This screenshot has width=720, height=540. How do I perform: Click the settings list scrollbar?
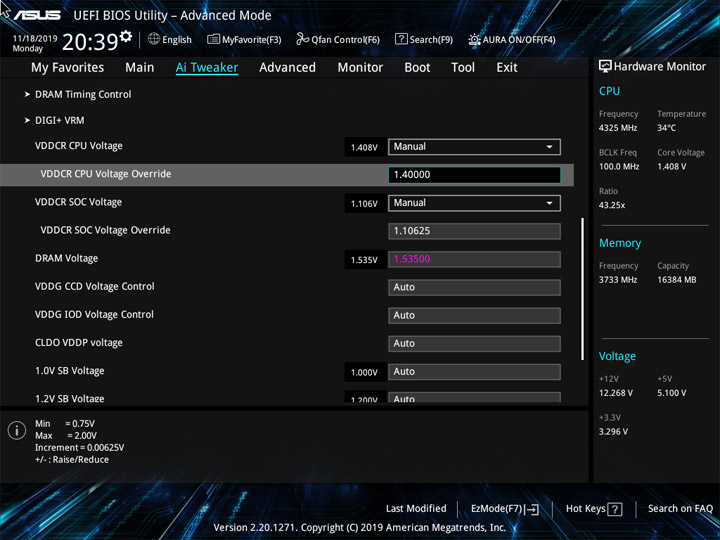(x=582, y=289)
